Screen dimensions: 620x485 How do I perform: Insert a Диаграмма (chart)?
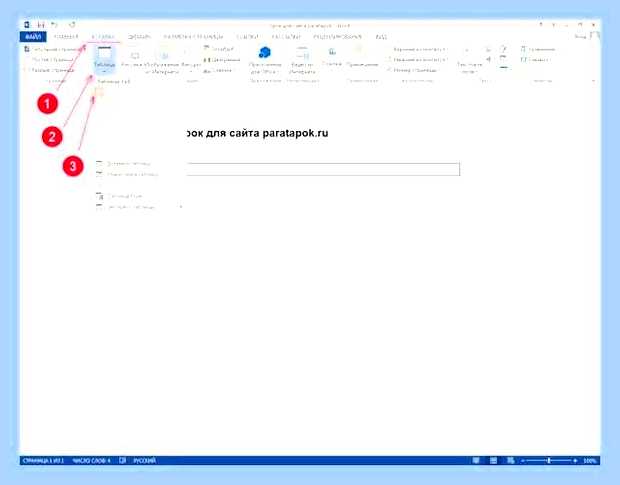pyautogui.click(x=221, y=60)
